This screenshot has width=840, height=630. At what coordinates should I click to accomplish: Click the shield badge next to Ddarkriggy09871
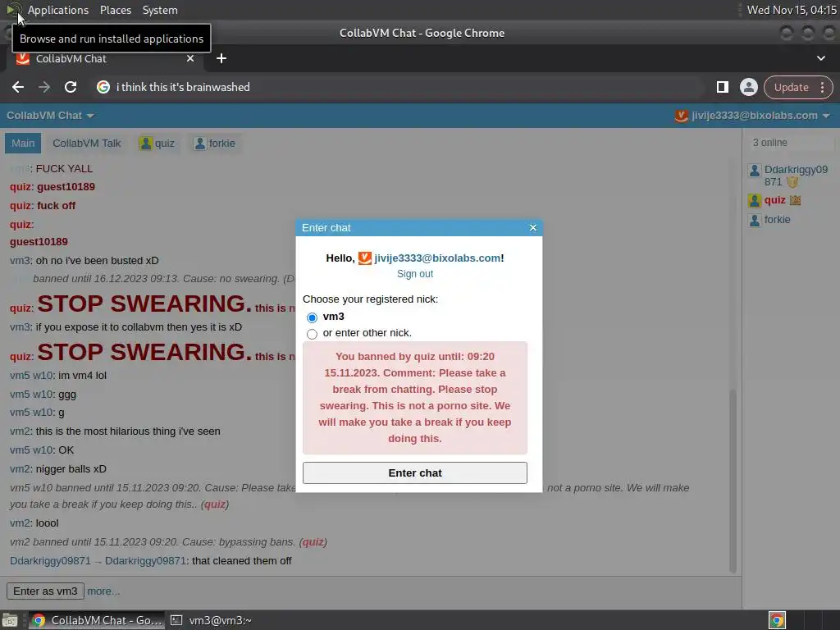792,182
